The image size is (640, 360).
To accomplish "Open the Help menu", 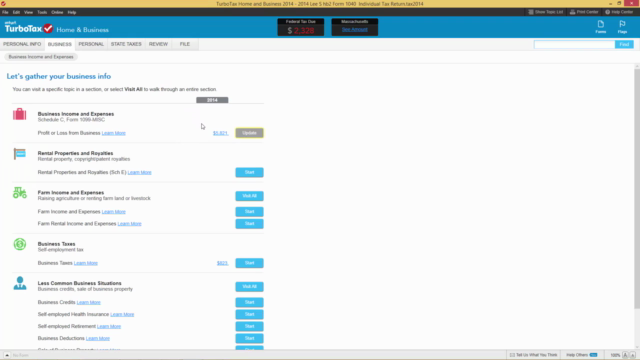I will click(72, 12).
